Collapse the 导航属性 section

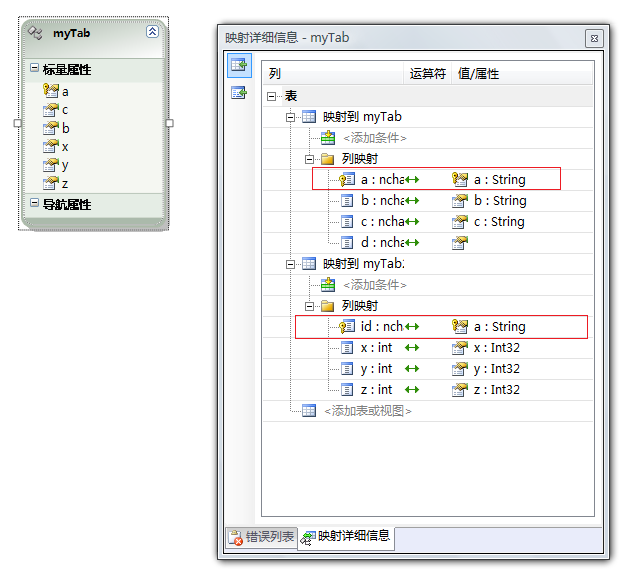tap(35, 203)
